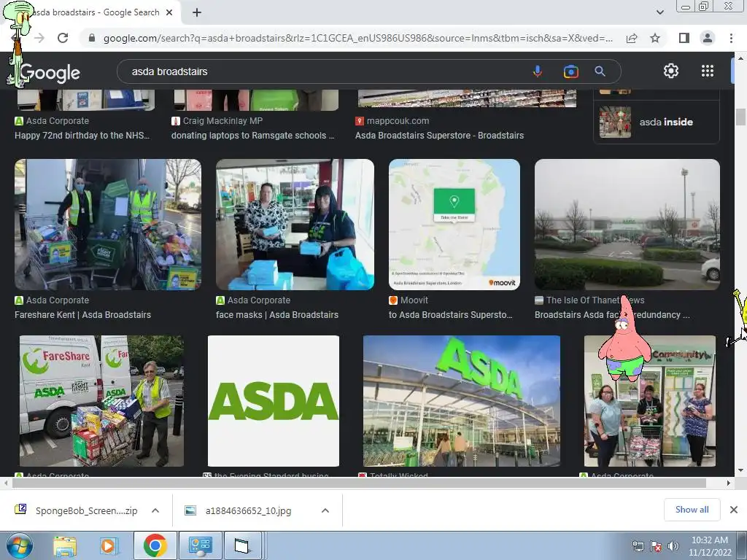Close the downloads bar
Viewport: 747px width, 560px height.
[734, 510]
